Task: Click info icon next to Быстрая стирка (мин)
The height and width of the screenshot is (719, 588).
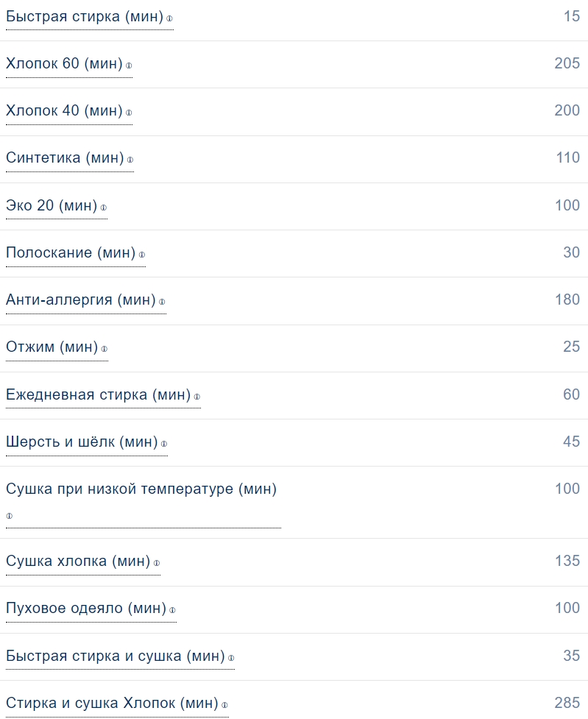Action: tap(170, 18)
